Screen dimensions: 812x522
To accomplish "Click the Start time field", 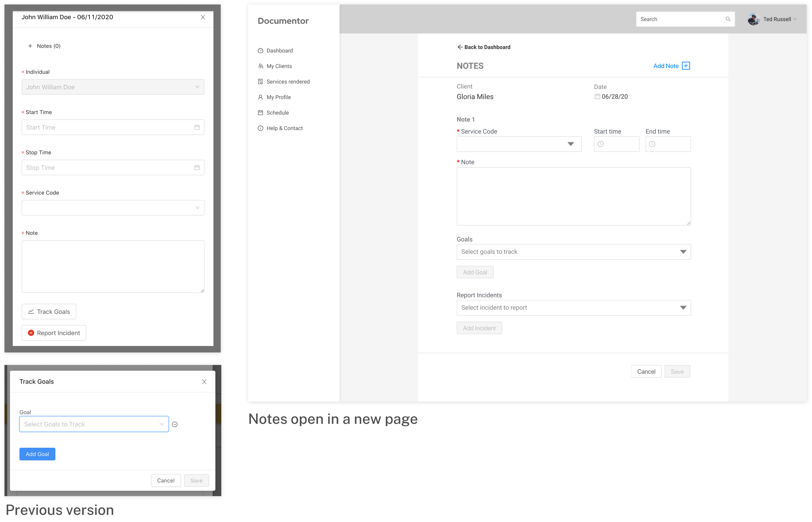I will coord(616,144).
